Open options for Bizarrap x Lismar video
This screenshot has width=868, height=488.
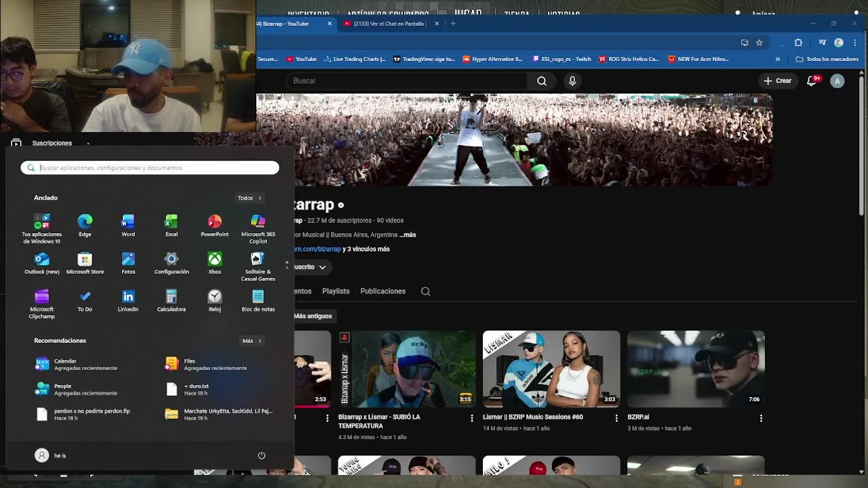coord(472,418)
